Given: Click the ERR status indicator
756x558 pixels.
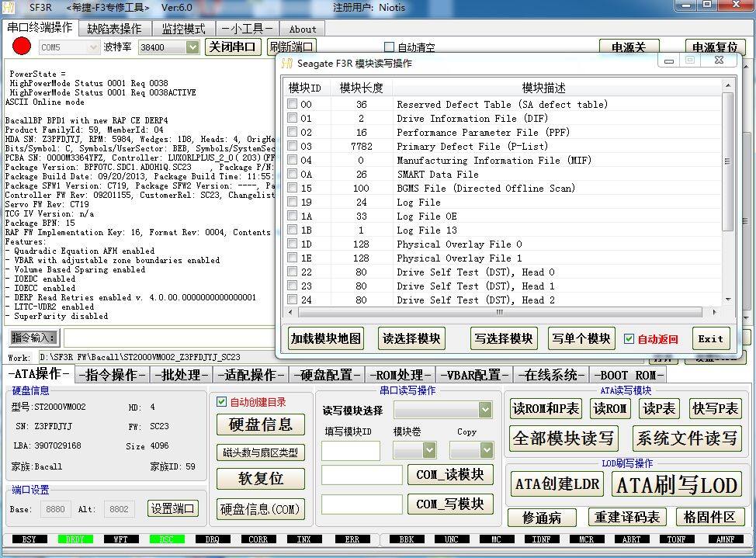Looking at the screenshot, I should [352, 539].
